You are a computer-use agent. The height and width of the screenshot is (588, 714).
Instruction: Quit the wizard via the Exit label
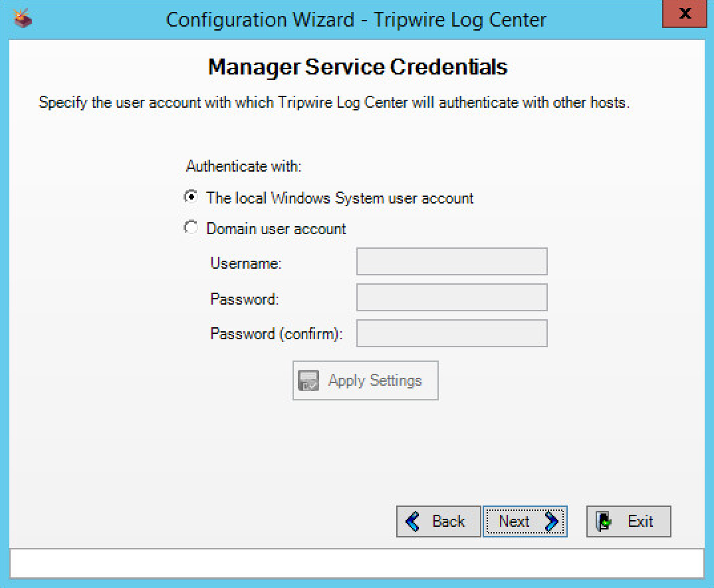point(640,521)
